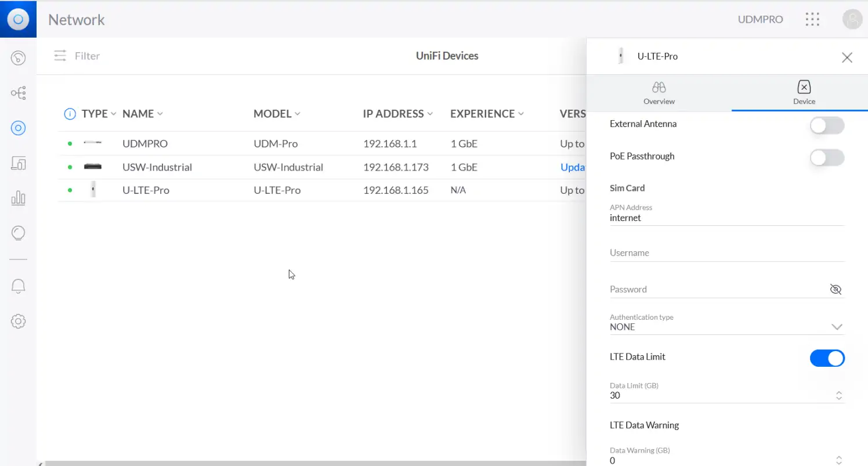The image size is (868, 466).
Task: Open the Clients icon in sidebar
Action: click(18, 164)
